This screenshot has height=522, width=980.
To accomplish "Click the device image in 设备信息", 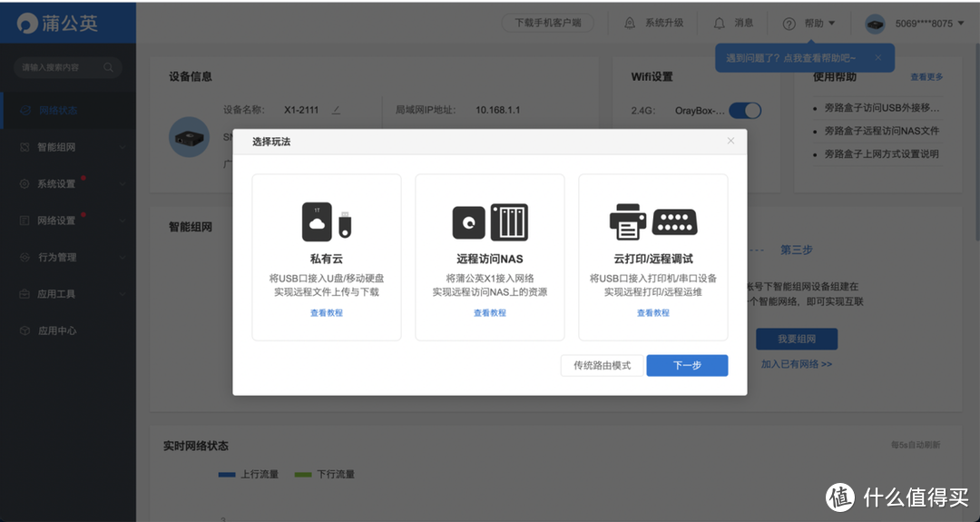I will [x=189, y=137].
